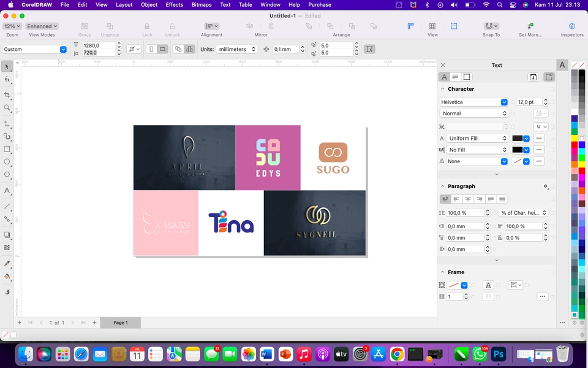The height and width of the screenshot is (368, 588).
Task: Switch the page to portrait orientation
Action: tap(151, 48)
